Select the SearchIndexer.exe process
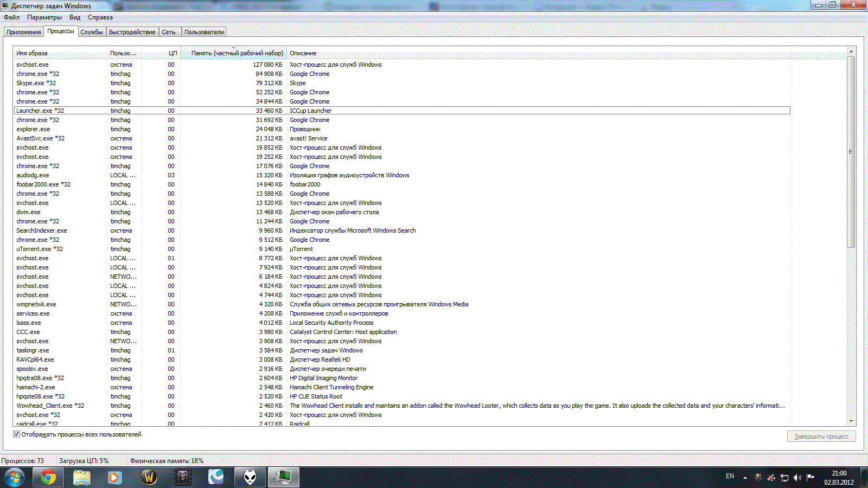The image size is (868, 488). (x=402, y=230)
